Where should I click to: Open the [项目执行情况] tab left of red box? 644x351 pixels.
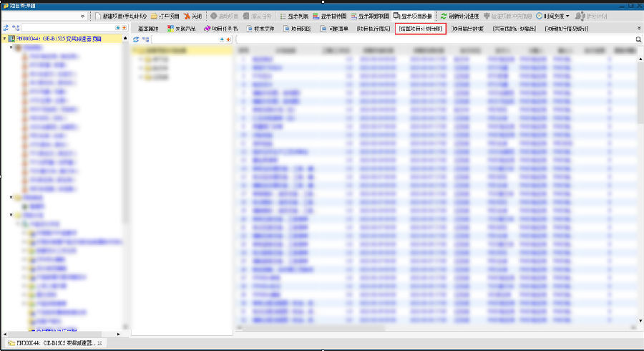374,29
